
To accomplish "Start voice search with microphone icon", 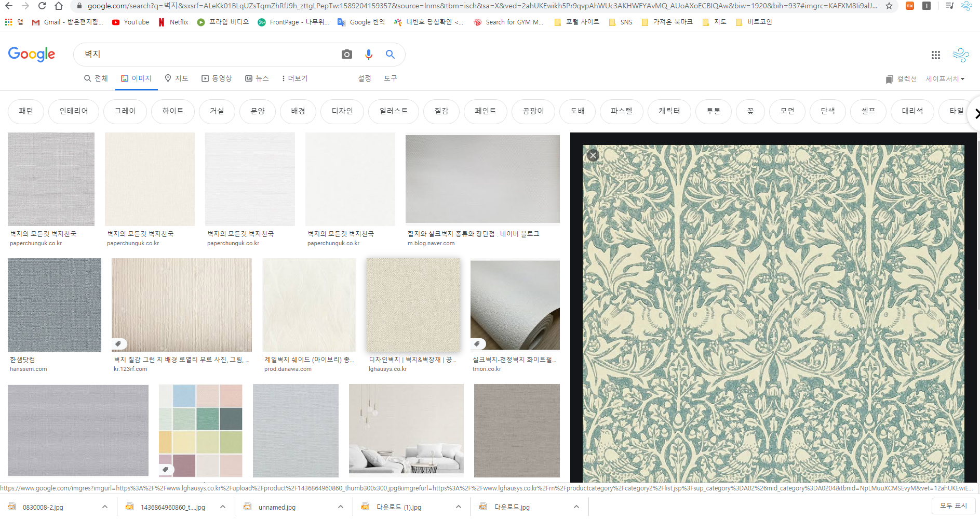I will point(369,54).
